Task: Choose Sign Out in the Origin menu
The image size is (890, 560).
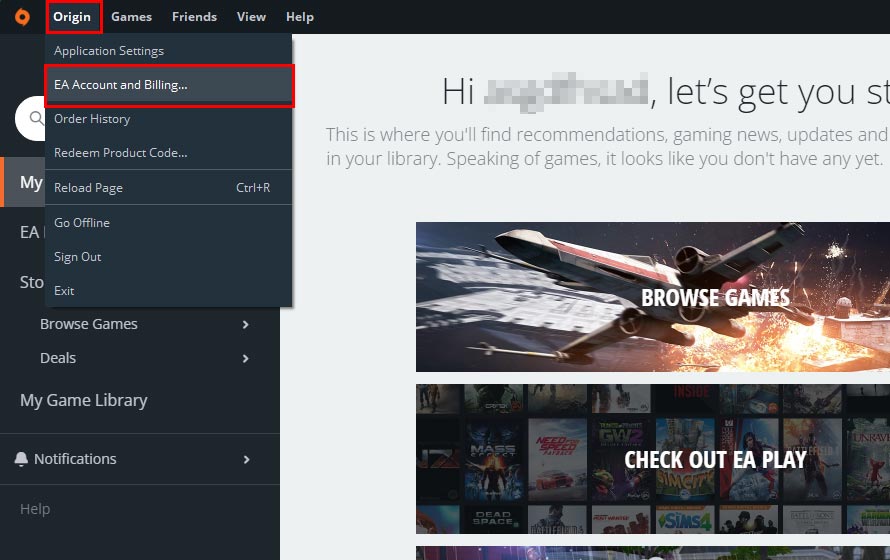Action: pos(168,256)
